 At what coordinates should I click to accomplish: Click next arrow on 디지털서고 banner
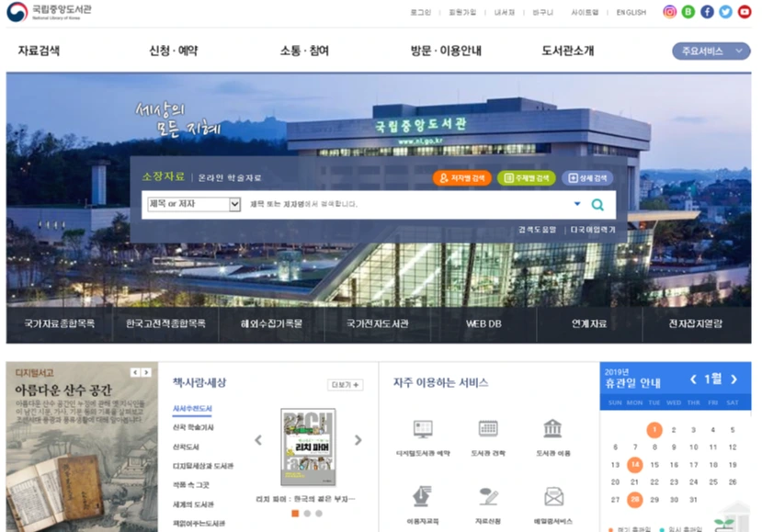tap(146, 373)
